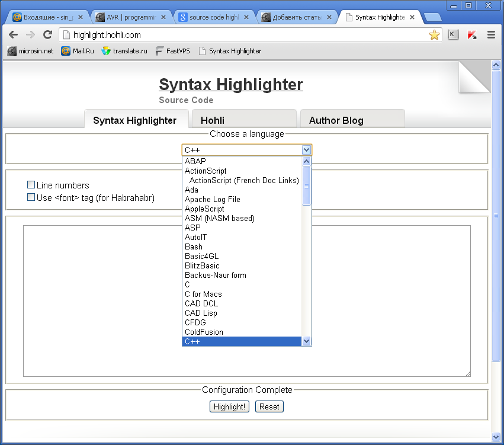504x445 pixels.
Task: Open the Kaspersky virtual keyboard extension icon
Action: pos(453,35)
